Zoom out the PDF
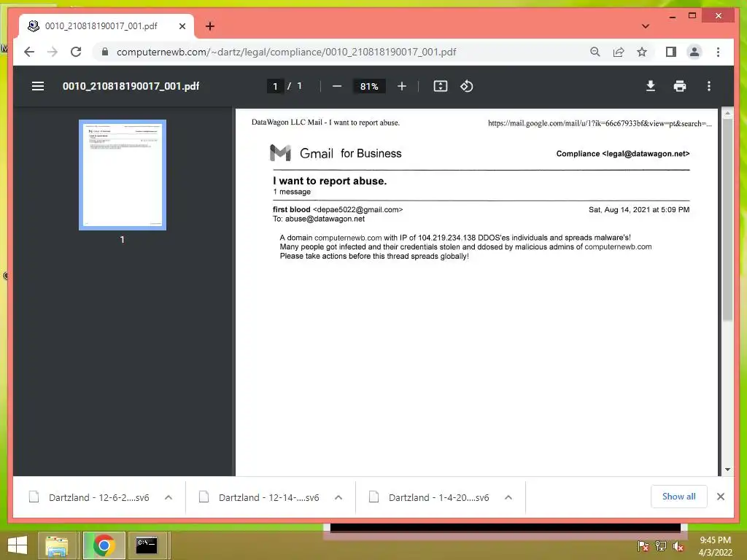The height and width of the screenshot is (560, 747). 337,86
